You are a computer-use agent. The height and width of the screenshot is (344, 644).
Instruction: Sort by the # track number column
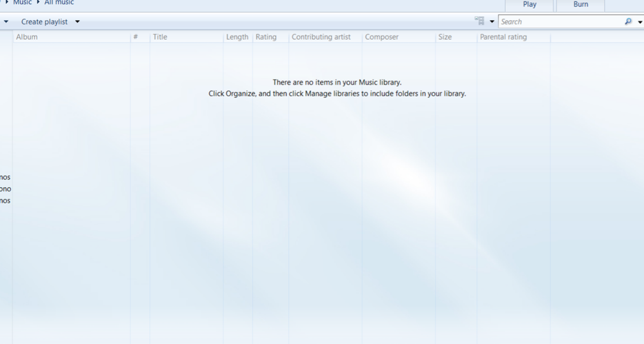coord(140,37)
